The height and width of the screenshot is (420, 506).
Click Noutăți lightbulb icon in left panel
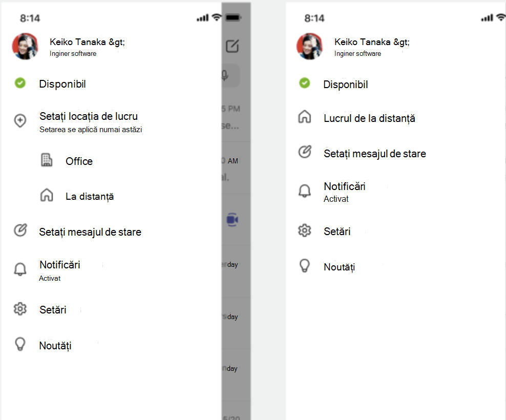20,344
